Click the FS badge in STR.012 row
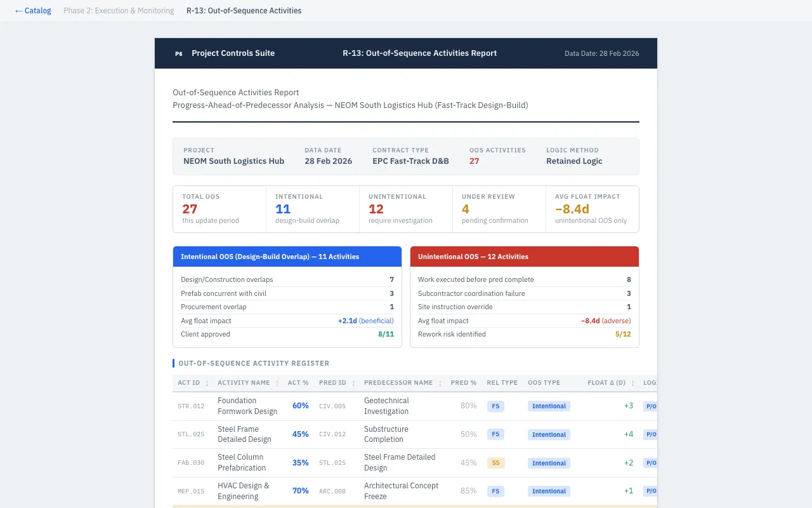The height and width of the screenshot is (508, 812). click(x=495, y=406)
